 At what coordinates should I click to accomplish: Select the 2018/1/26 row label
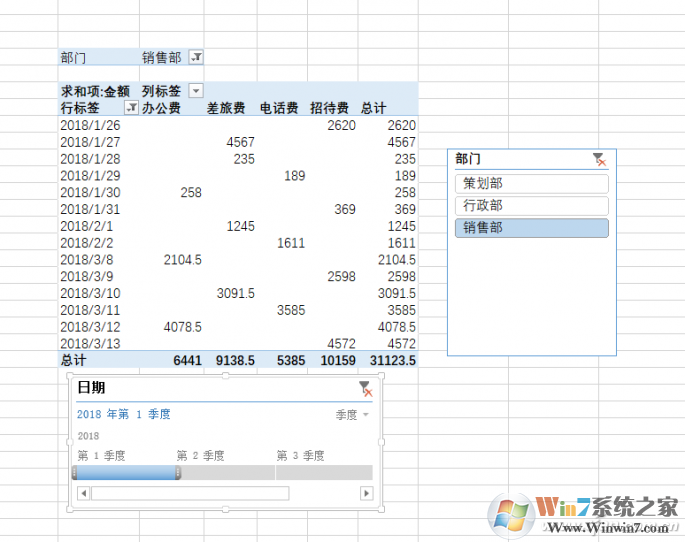coord(90,125)
